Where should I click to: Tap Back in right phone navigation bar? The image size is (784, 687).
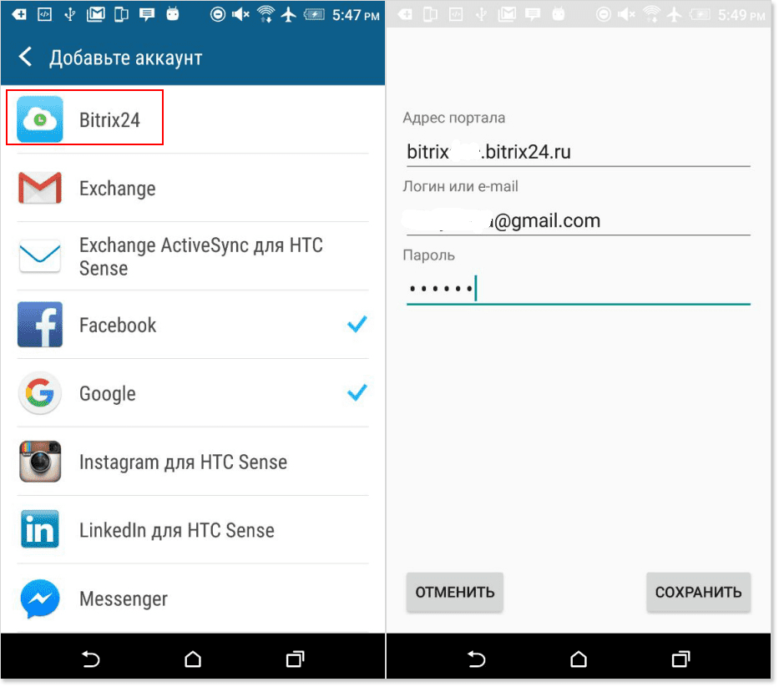pos(477,659)
